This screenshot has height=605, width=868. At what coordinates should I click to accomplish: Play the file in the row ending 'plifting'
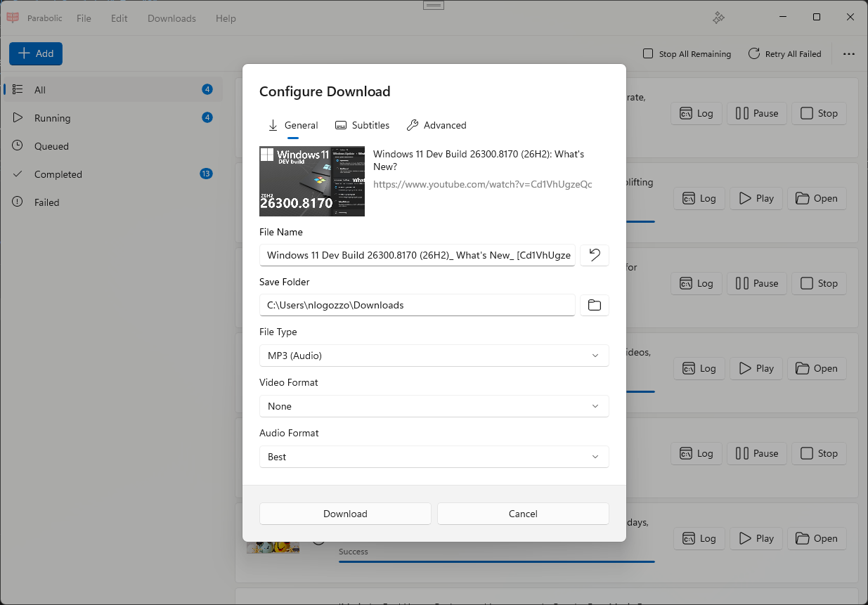(x=756, y=198)
